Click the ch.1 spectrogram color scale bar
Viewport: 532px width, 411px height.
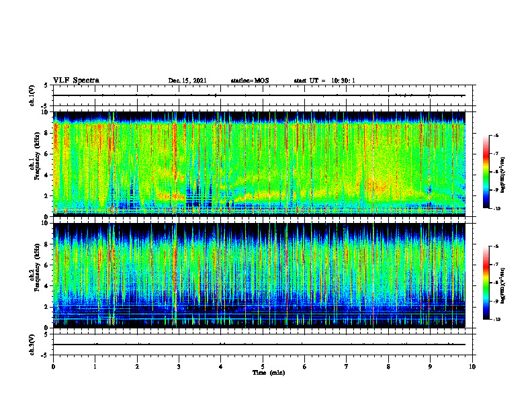[486, 172]
